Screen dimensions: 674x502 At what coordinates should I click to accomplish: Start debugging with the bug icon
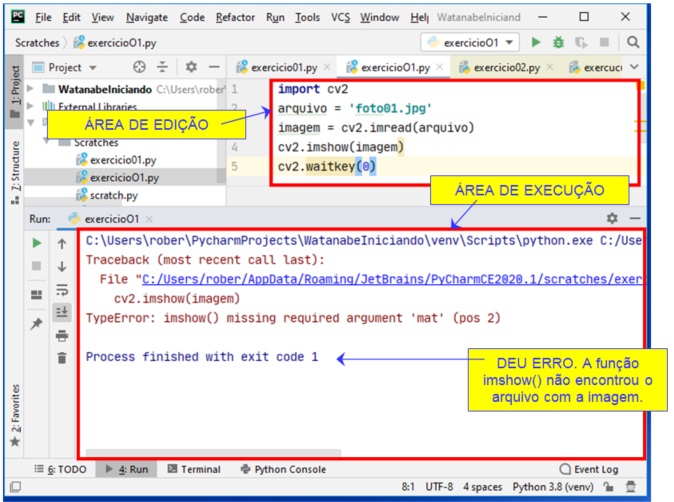pos(558,43)
